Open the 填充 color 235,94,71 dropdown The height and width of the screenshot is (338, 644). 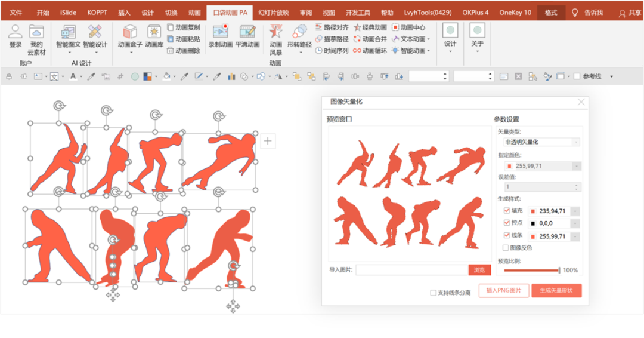[575, 211]
